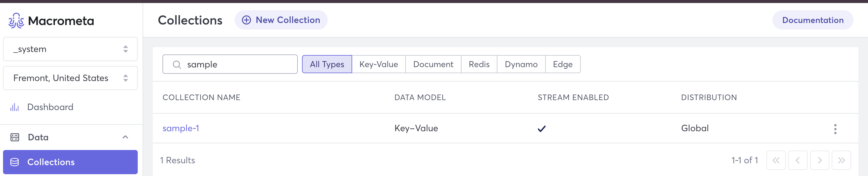
Task: Click the Dashboard bar chart icon
Action: pos(14,107)
